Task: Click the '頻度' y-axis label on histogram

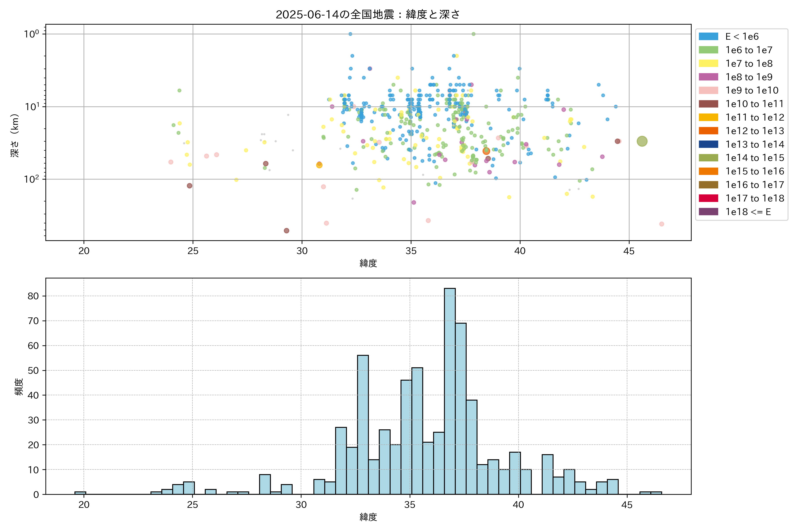Action: 19,387
